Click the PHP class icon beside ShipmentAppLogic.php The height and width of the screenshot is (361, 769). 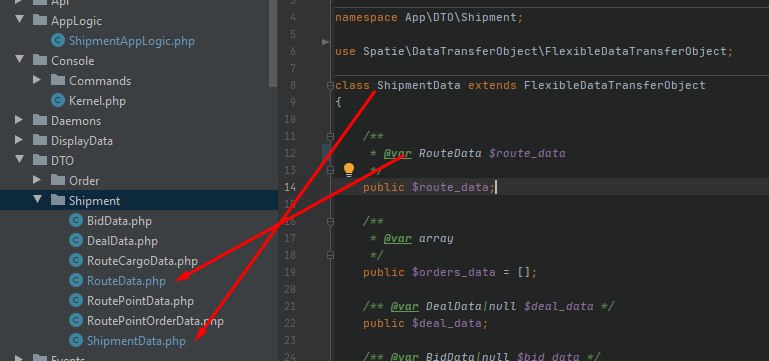click(58, 41)
